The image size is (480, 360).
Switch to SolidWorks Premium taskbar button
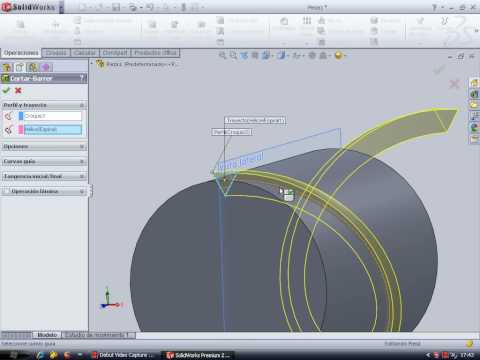[x=198, y=355]
